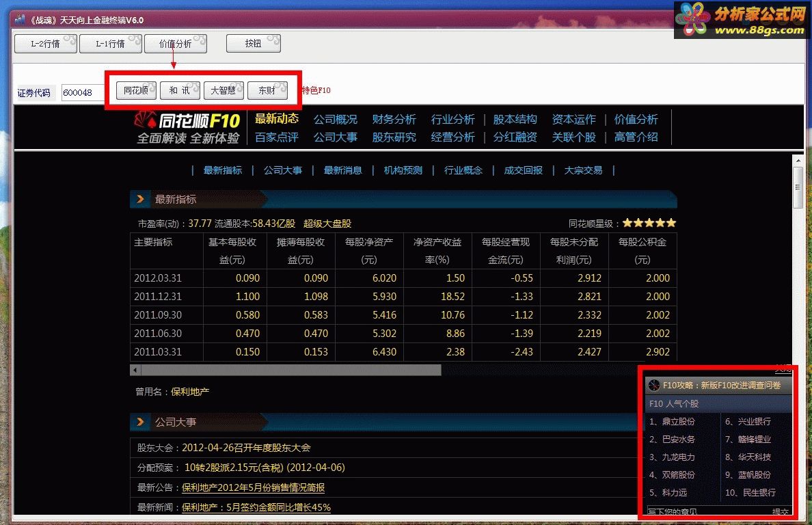Viewport: 812px width, 525px height.
Task: Open popular stock 兴业银行
Action: [x=755, y=422]
